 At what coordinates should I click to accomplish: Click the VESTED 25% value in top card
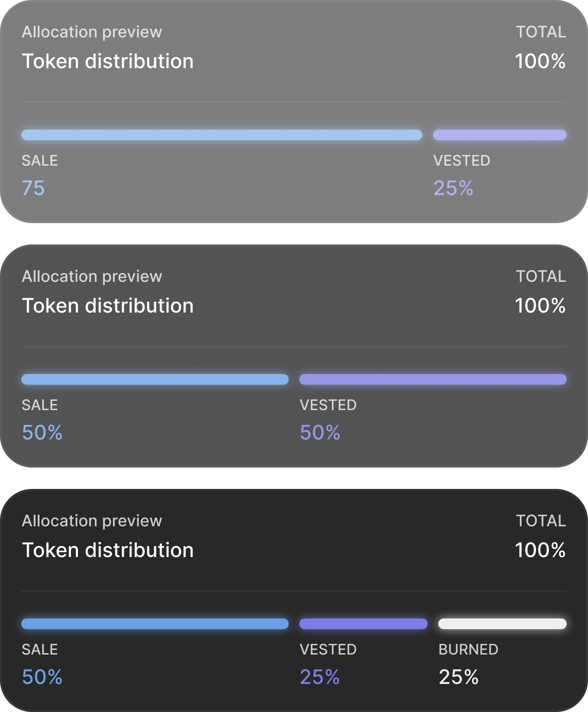453,188
